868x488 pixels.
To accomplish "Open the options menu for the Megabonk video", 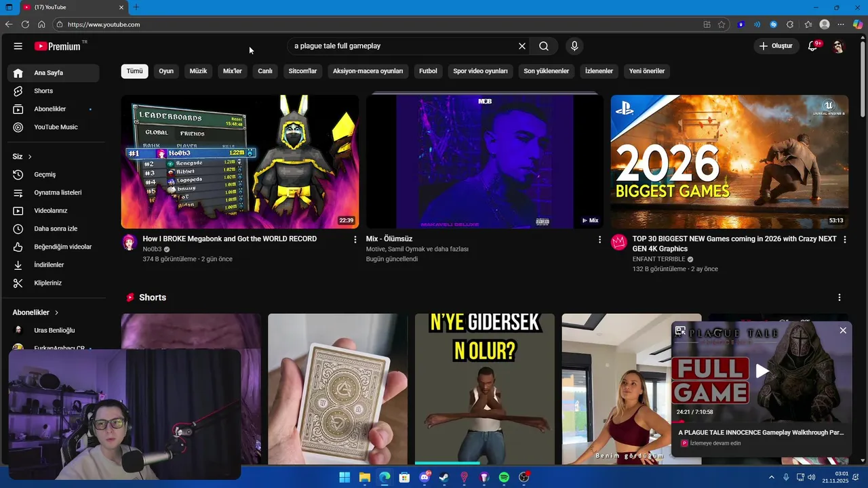I will 355,239.
